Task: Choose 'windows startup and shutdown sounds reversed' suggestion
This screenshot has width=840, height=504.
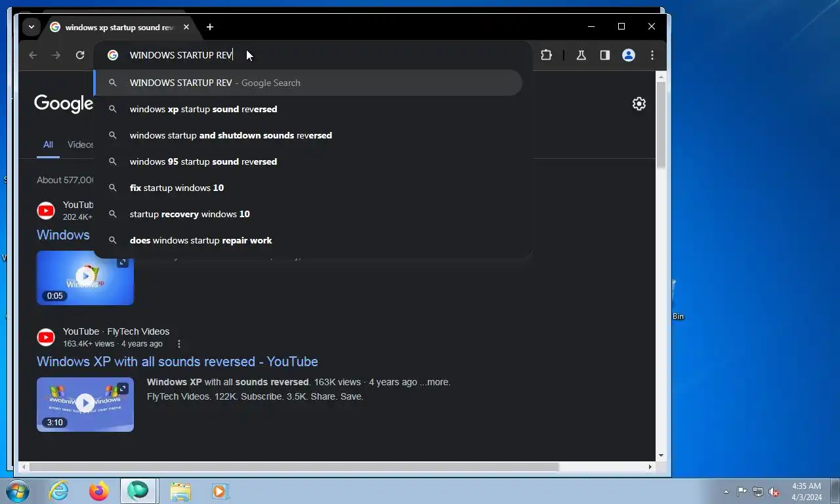Action: (x=308, y=135)
